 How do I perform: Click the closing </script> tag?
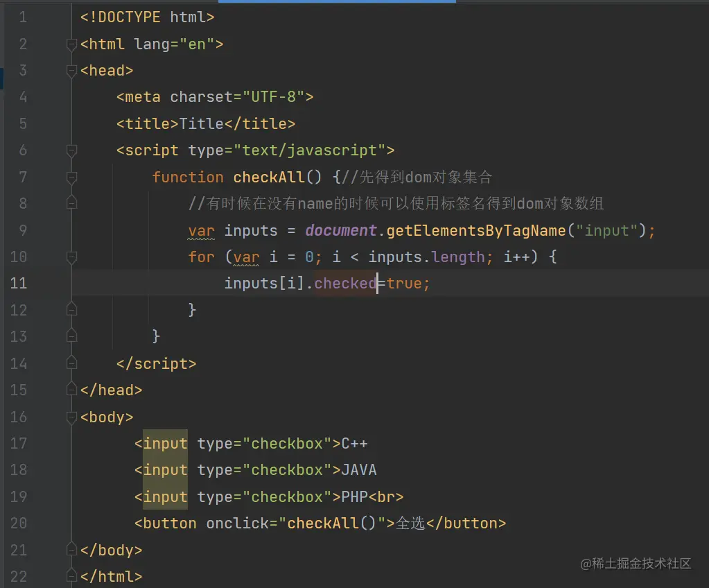tap(157, 363)
